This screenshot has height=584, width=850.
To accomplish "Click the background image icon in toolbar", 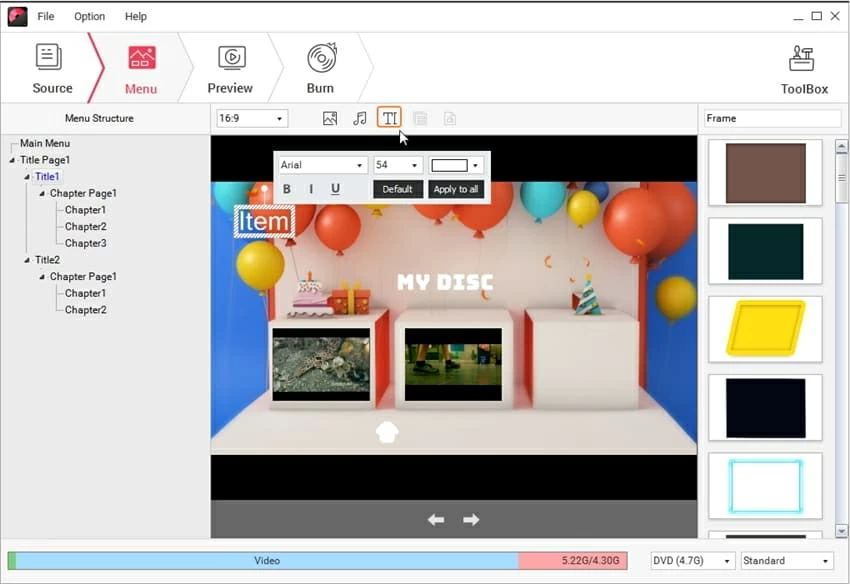I will point(330,118).
